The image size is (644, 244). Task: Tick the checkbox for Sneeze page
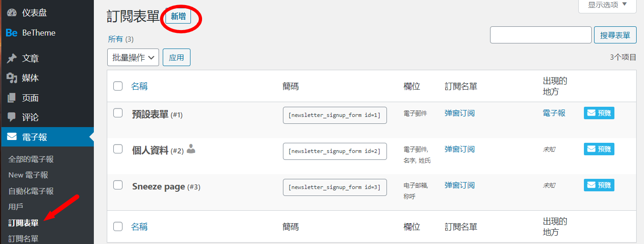coord(118,185)
